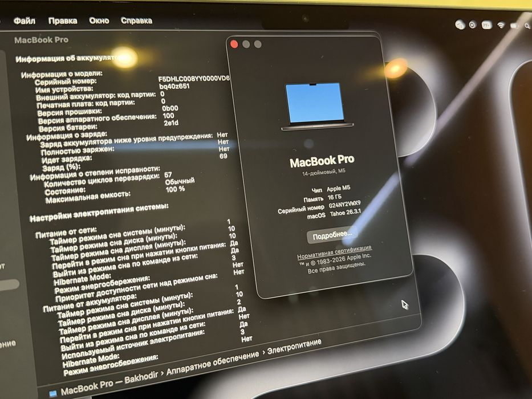
Task: Click the Полностью заряжен label
Action: tap(78, 150)
